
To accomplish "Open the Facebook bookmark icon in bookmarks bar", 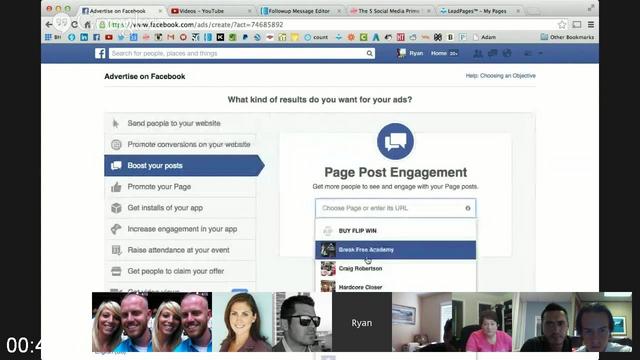I will point(96,37).
